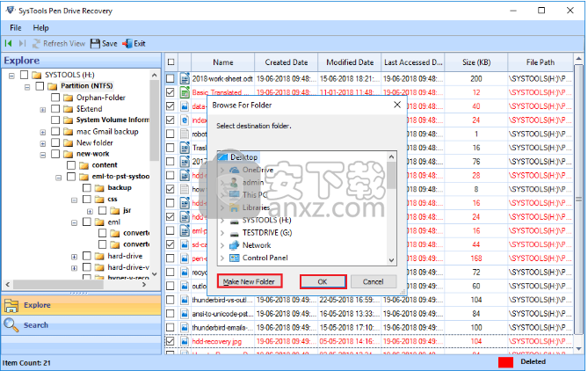The image size is (588, 371).
Task: Sort by the Name column header
Action: pos(222,62)
